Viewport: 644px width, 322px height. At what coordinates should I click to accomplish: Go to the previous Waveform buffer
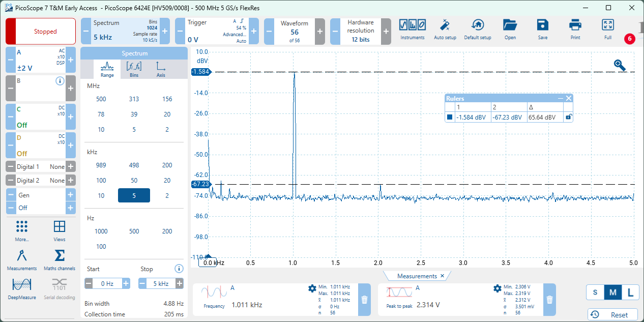(x=269, y=31)
